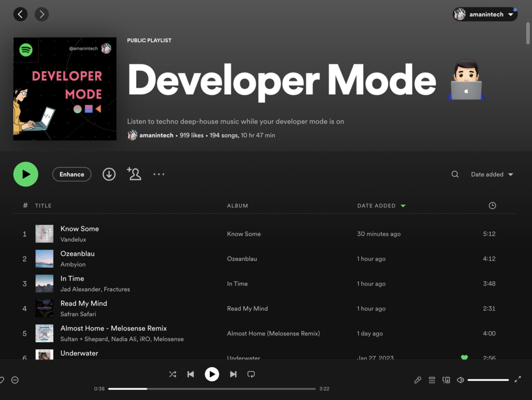Screen dimensions: 532x400
Task: Toggle shuffle in the player bar
Action: point(173,374)
